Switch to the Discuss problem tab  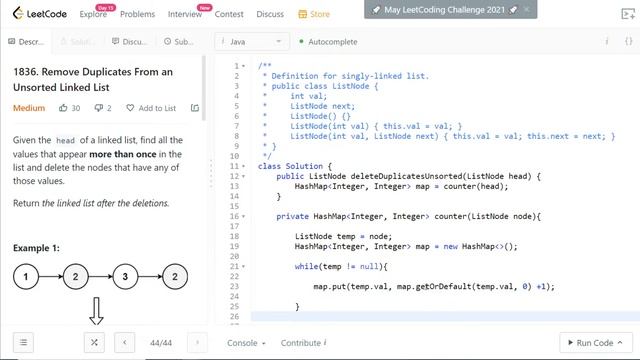pyautogui.click(x=129, y=42)
